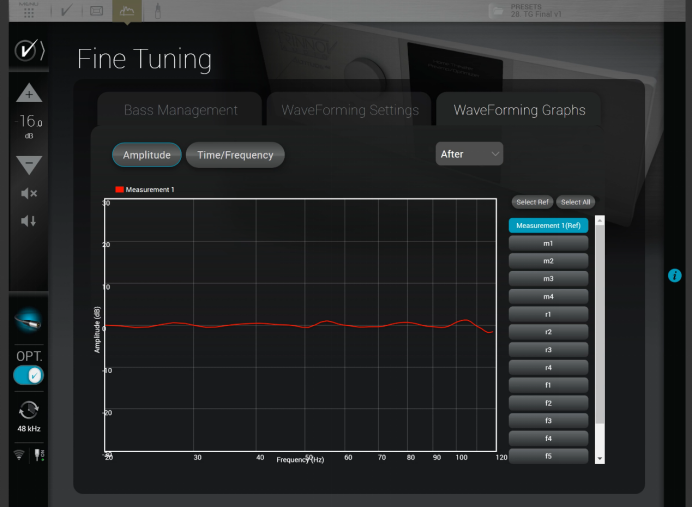Open the Menu grid icon

(28, 11)
